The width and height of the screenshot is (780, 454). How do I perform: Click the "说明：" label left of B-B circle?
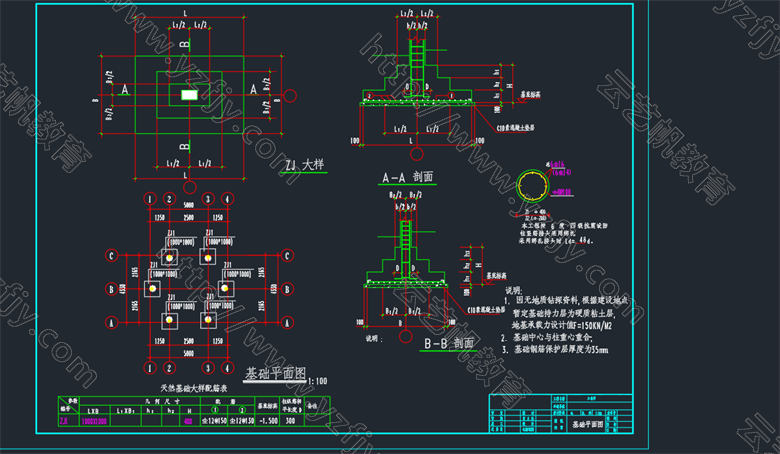coord(374,339)
